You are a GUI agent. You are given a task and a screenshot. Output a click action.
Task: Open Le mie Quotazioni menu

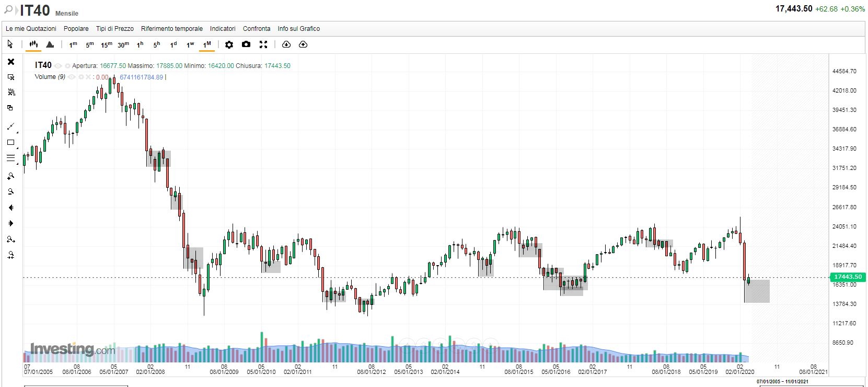click(31, 29)
